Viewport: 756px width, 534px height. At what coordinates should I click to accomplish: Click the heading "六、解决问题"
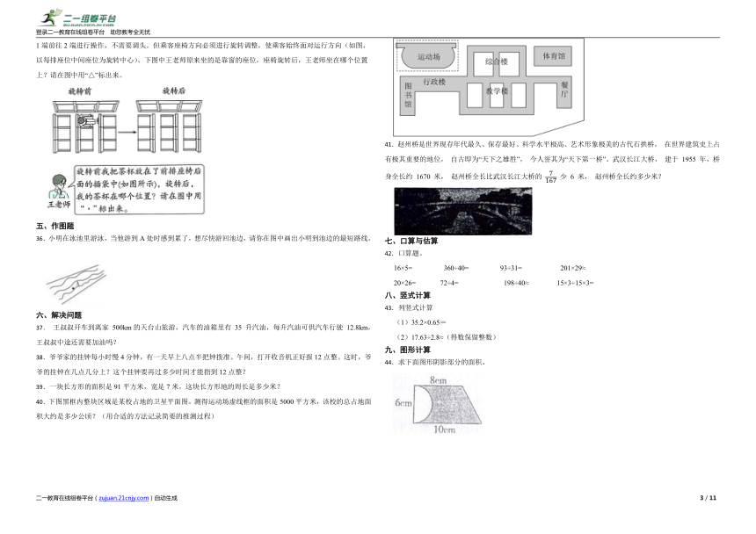point(59,315)
